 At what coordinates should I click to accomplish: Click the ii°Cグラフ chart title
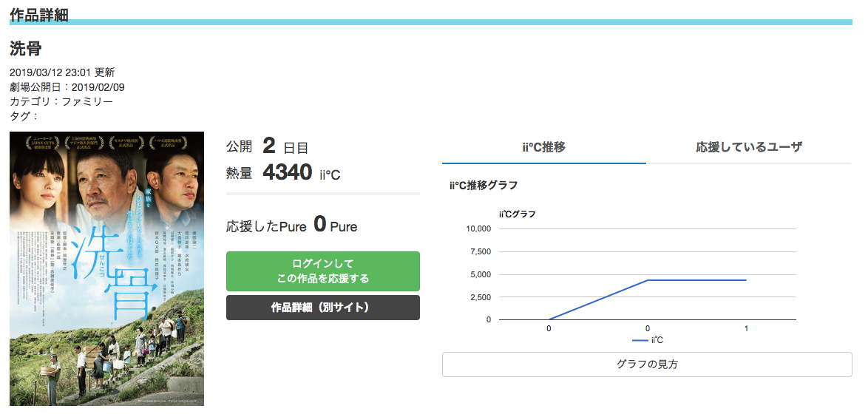tap(517, 214)
